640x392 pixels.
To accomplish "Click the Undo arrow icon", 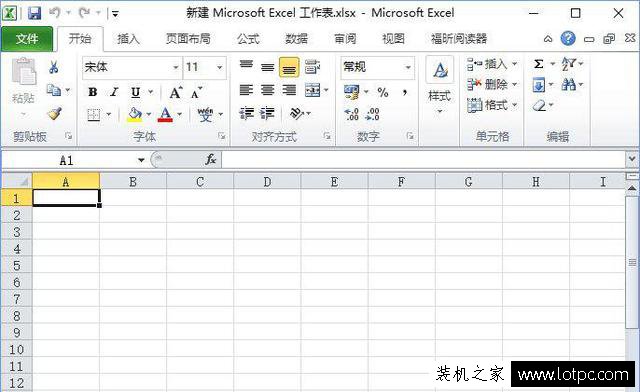I will pyautogui.click(x=55, y=13).
